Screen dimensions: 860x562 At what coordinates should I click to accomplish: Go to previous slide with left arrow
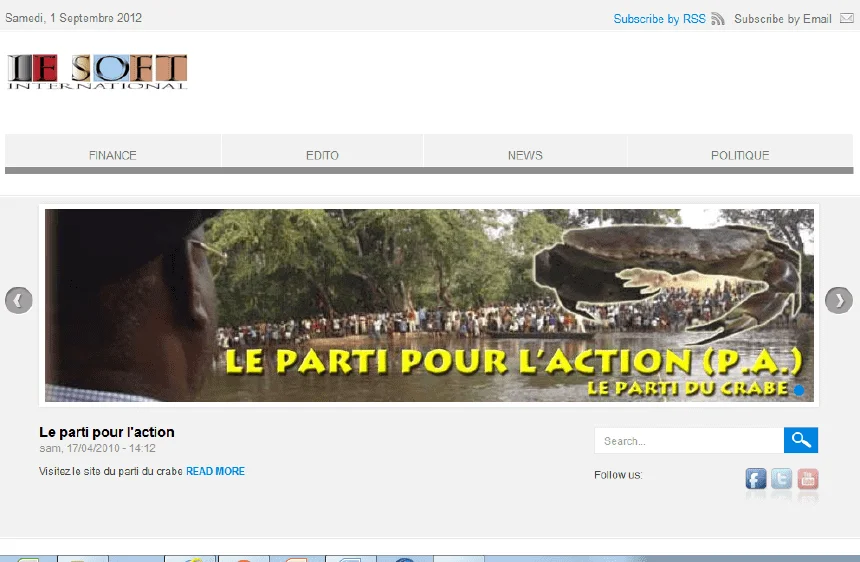[19, 300]
